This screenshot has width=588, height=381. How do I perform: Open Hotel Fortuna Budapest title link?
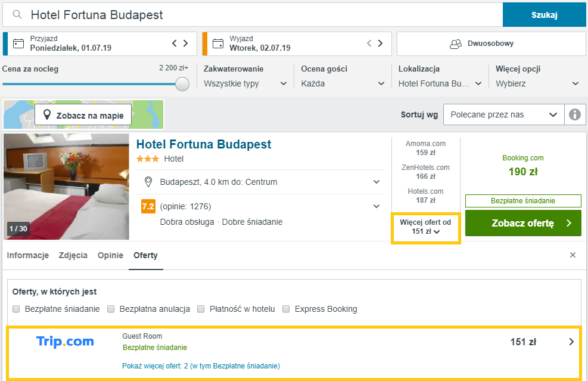tap(204, 144)
